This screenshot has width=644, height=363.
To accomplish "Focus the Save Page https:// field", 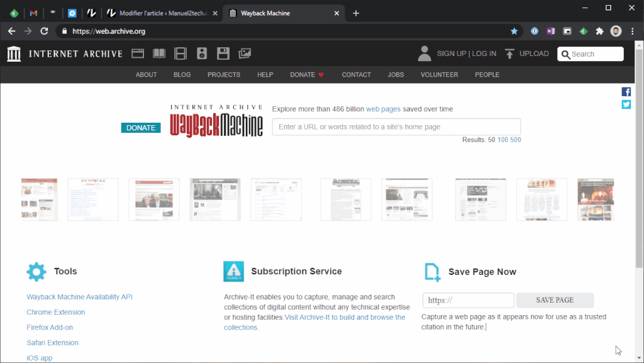I will (x=468, y=300).
